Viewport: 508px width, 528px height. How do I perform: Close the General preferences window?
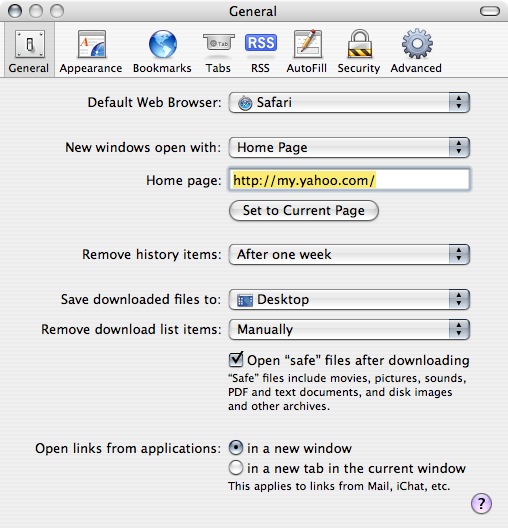pyautogui.click(x=15, y=11)
